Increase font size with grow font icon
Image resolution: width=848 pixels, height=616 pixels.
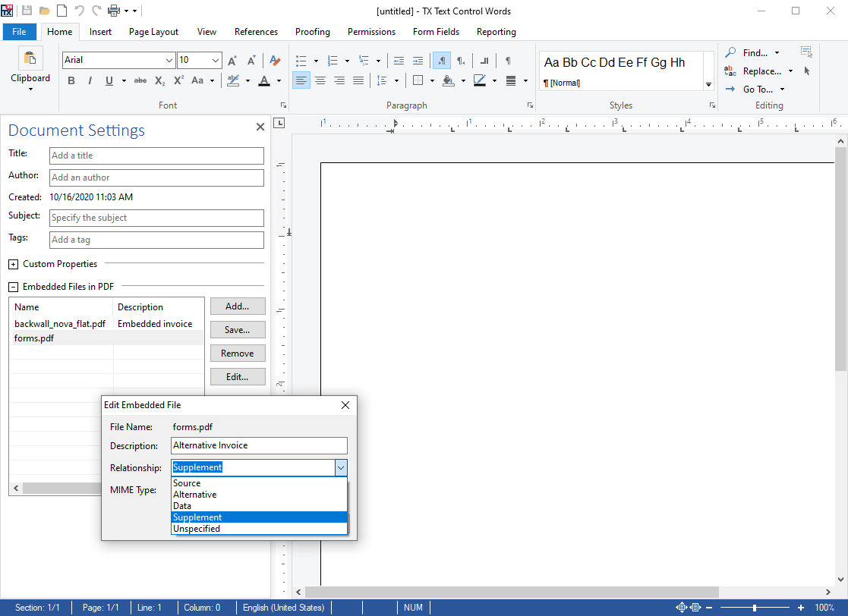point(232,61)
